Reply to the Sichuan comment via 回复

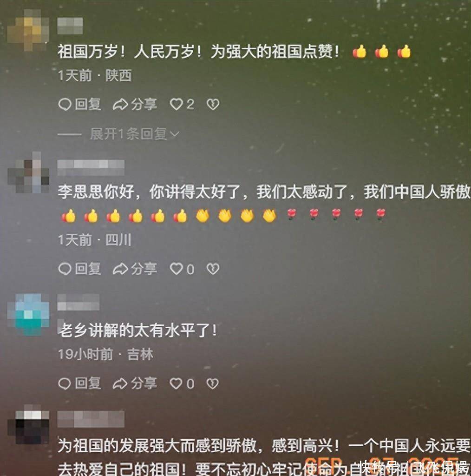79,269
